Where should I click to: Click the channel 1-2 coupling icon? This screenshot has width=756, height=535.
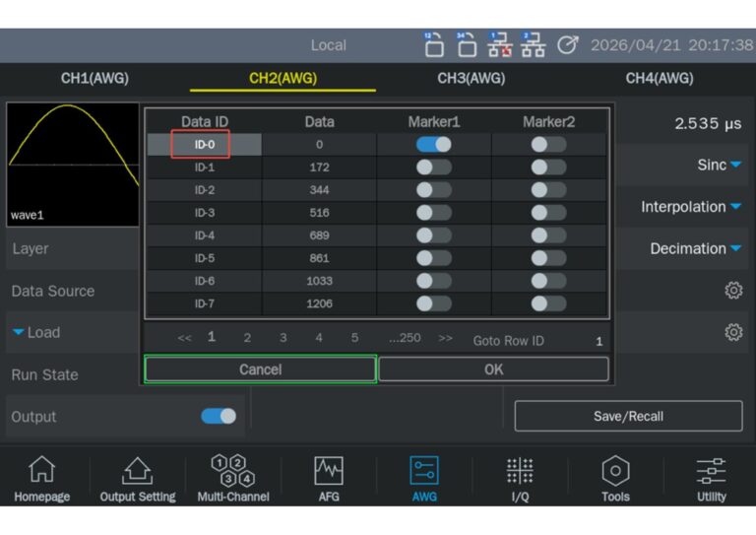click(x=434, y=45)
